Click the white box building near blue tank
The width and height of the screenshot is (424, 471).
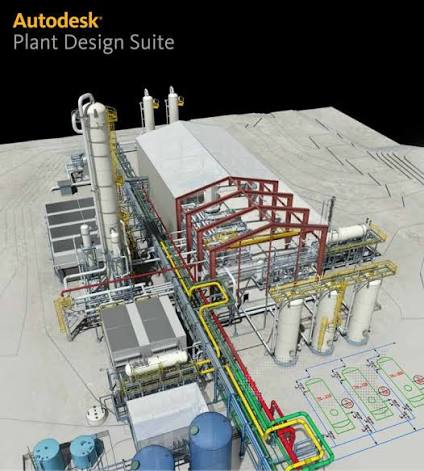tap(167, 413)
